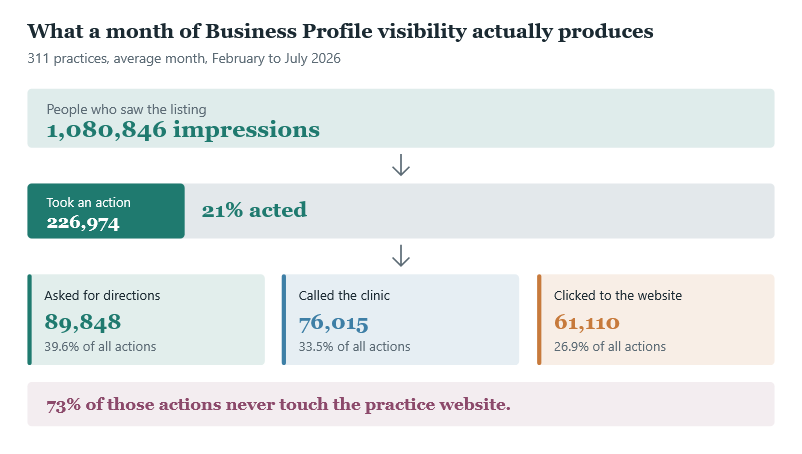The height and width of the screenshot is (454, 802).
Task: Select the '26.9% of all actions' text
Action: point(610,347)
